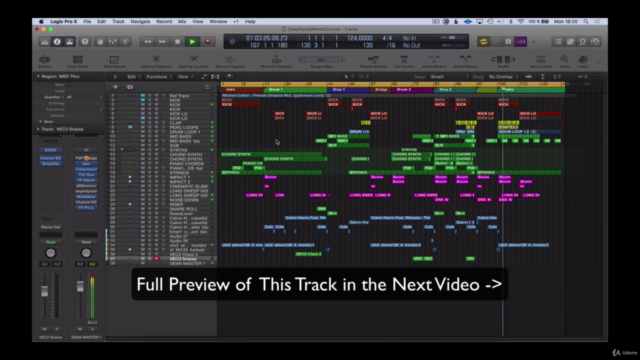Click the Zoom toolbar icon
The image size is (640, 360).
coord(564,61)
